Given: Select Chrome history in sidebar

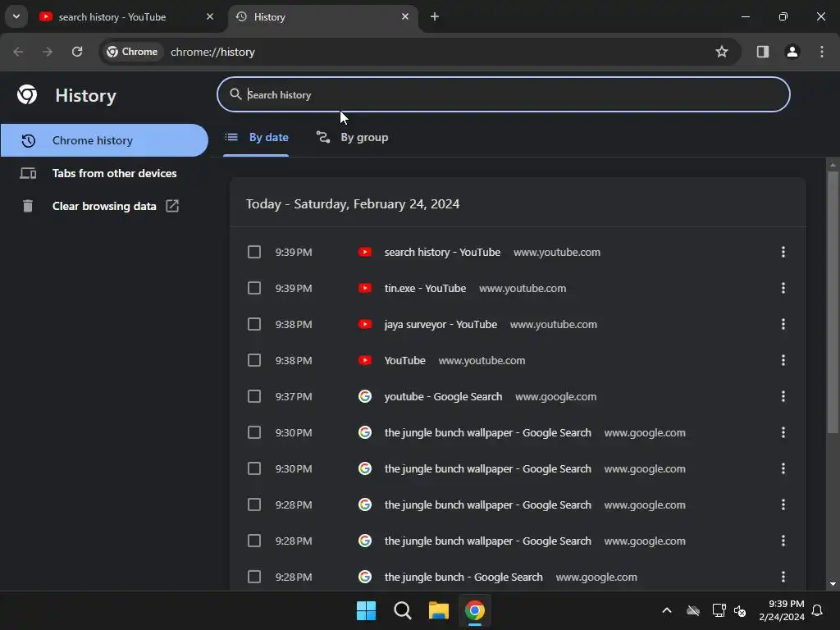Looking at the screenshot, I should 104,140.
